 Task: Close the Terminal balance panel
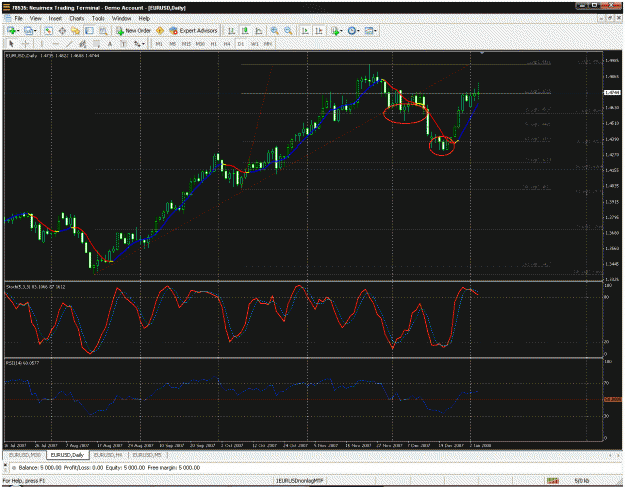point(5,464)
